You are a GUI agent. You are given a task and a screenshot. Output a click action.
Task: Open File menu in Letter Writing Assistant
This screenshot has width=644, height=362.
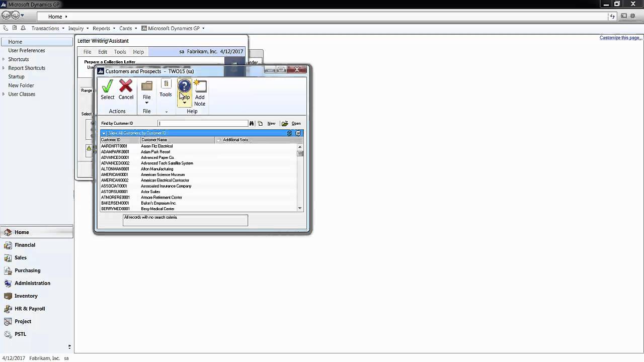pos(87,52)
